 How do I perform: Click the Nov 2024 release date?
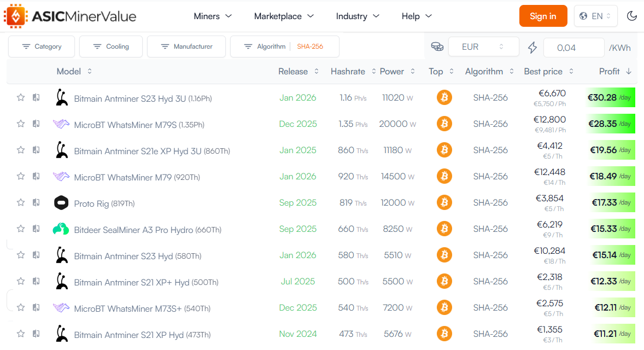[298, 334]
